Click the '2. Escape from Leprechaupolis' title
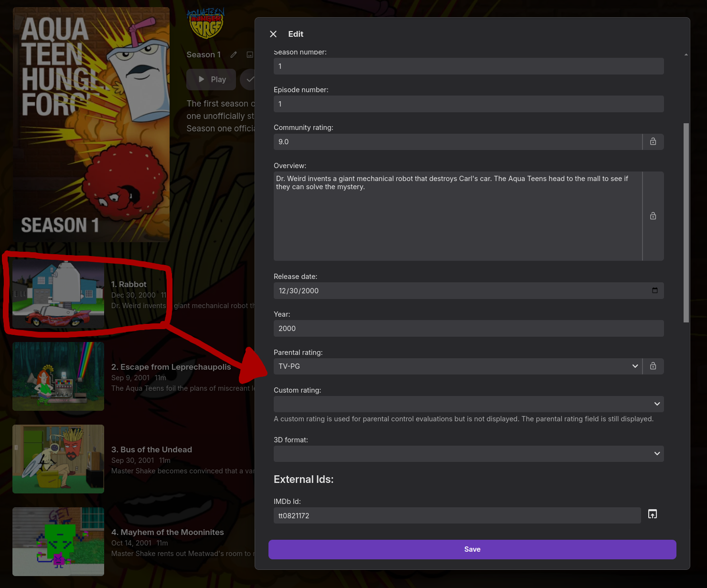The height and width of the screenshot is (588, 707). [x=171, y=367]
